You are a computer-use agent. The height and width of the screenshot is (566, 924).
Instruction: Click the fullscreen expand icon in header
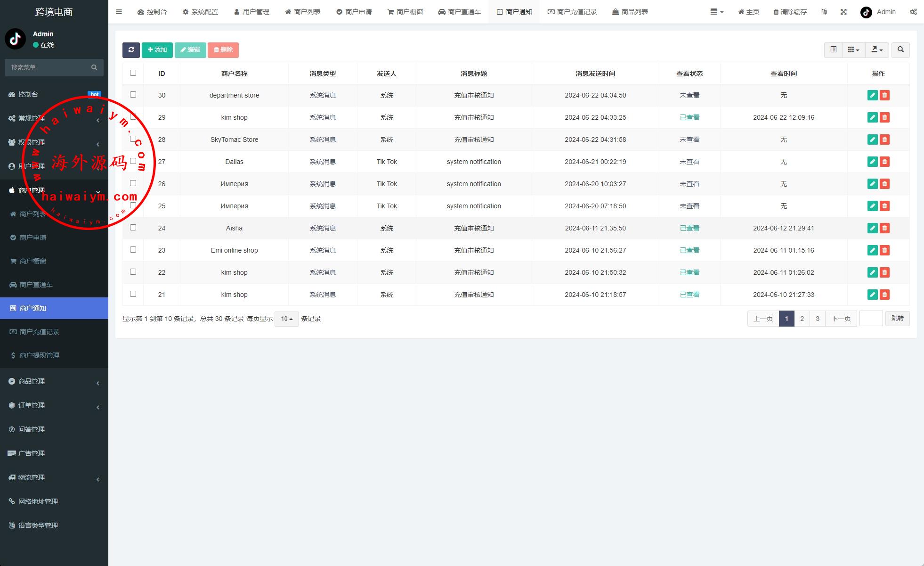[x=843, y=12]
